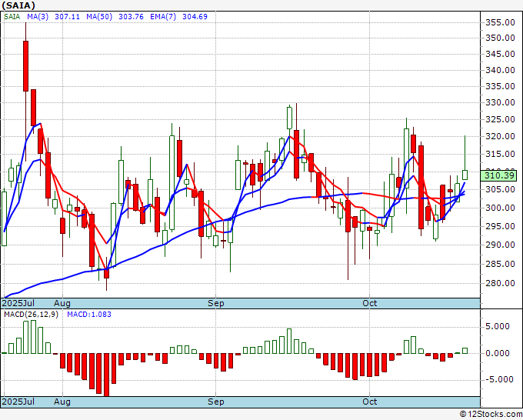Viewport: 523px width, 420px height.
Task: Click Oct on the price chart date axis
Action: tap(370, 303)
